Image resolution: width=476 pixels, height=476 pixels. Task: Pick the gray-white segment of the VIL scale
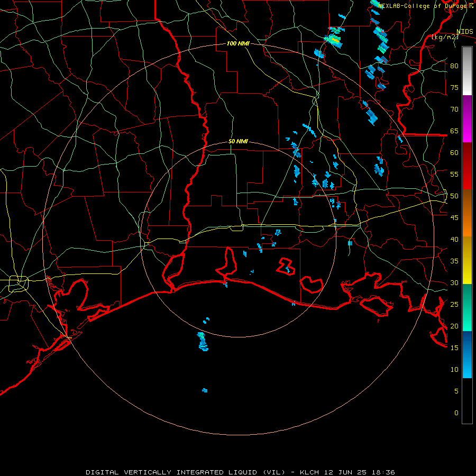point(467,71)
